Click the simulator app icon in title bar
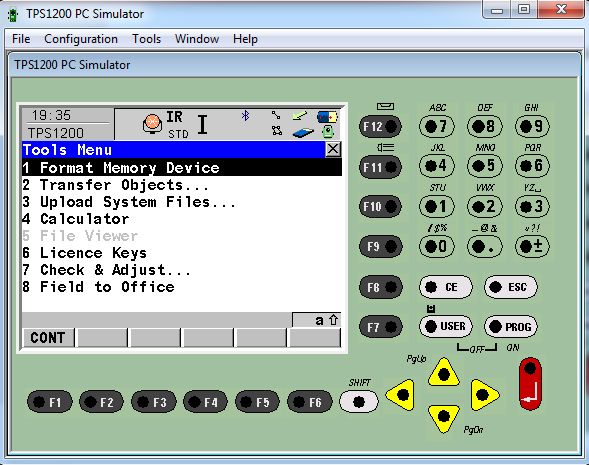The height and width of the screenshot is (465, 589). (x=13, y=14)
